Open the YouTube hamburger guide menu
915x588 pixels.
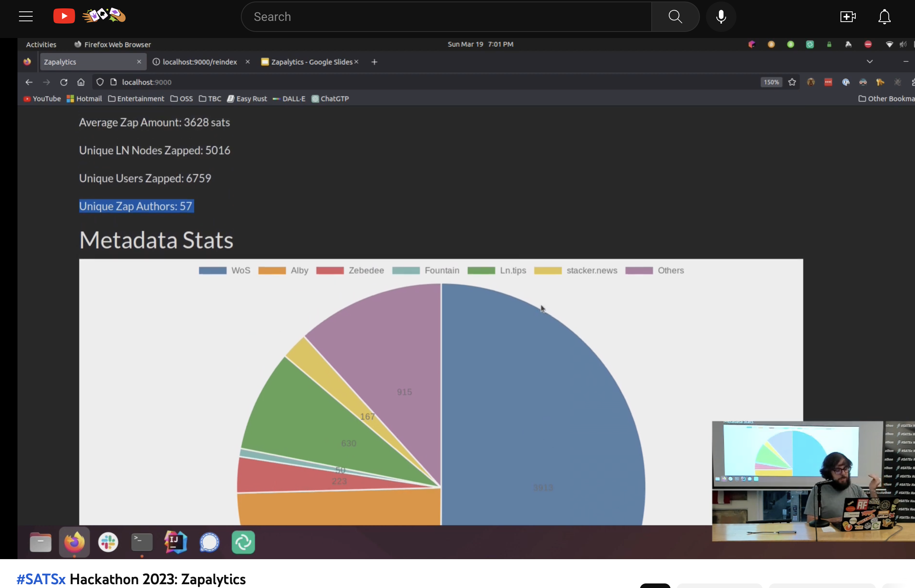coord(25,16)
